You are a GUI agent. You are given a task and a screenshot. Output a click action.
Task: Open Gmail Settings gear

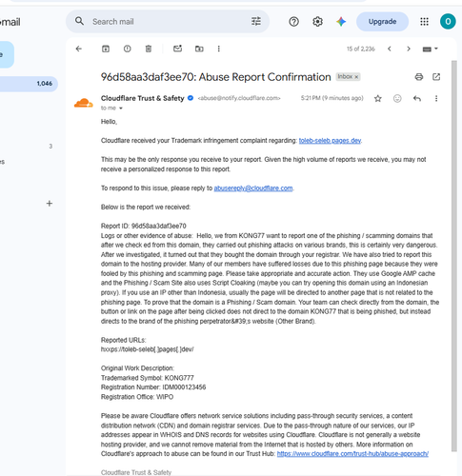pyautogui.click(x=317, y=22)
